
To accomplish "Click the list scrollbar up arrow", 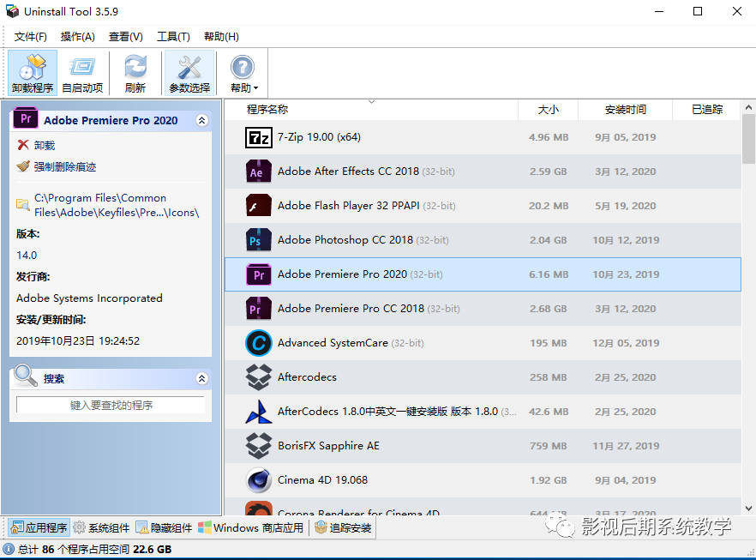I will coord(748,107).
